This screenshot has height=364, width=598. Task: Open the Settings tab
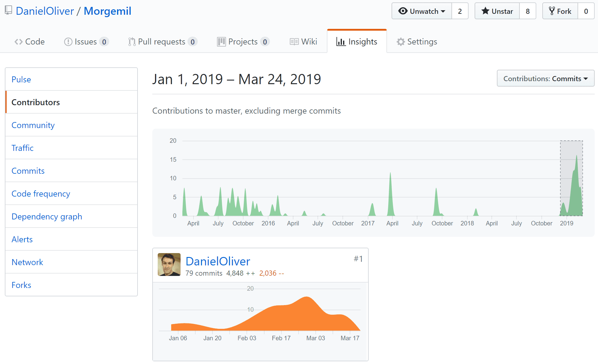click(x=417, y=42)
